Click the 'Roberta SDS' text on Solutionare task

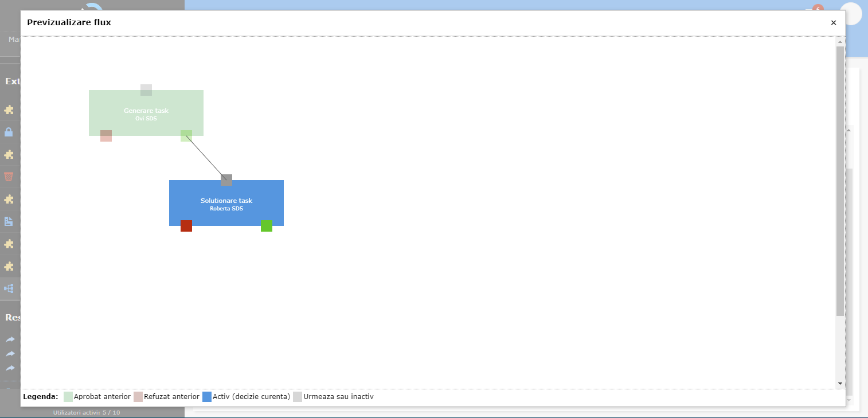coord(226,209)
